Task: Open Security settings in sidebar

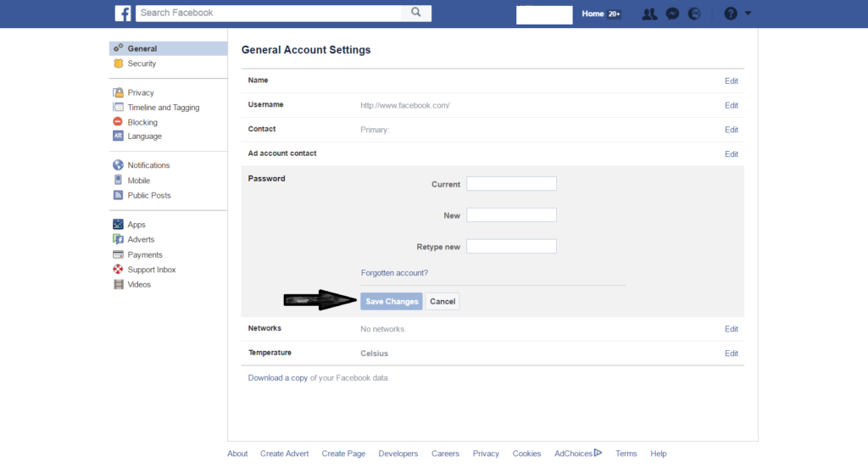Action: [142, 64]
